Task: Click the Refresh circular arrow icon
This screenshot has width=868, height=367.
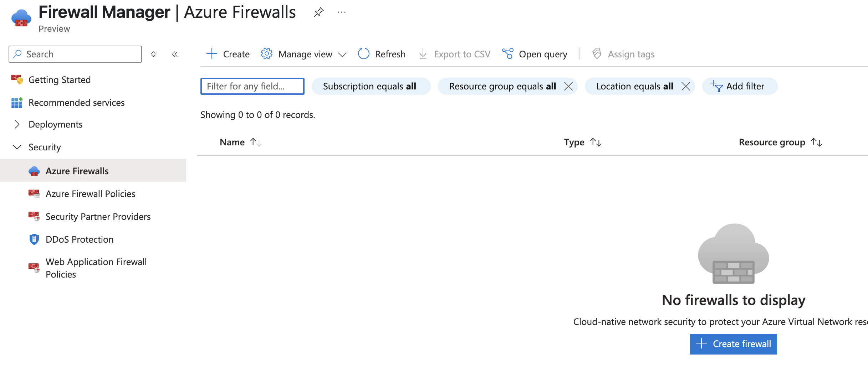Action: point(364,54)
